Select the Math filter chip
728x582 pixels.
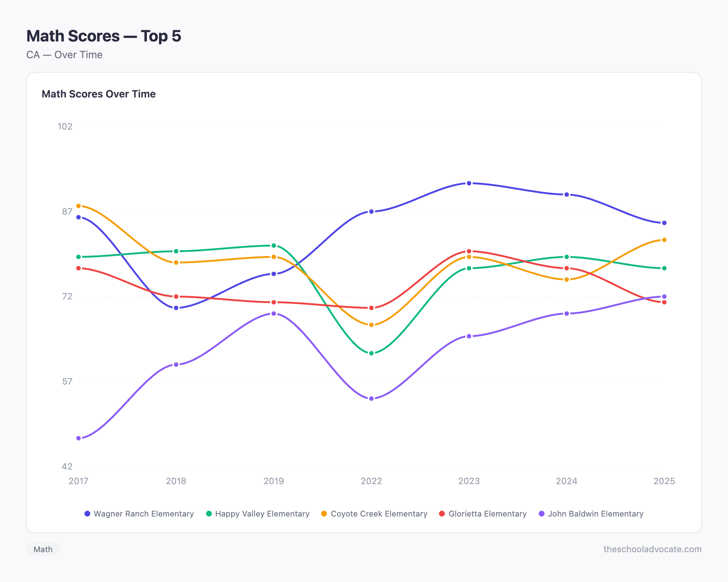click(43, 549)
